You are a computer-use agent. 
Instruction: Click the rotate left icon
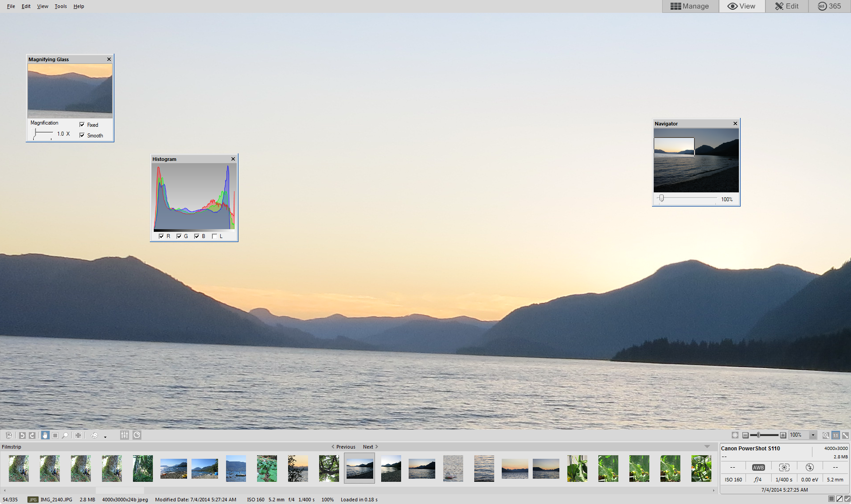pos(22,435)
